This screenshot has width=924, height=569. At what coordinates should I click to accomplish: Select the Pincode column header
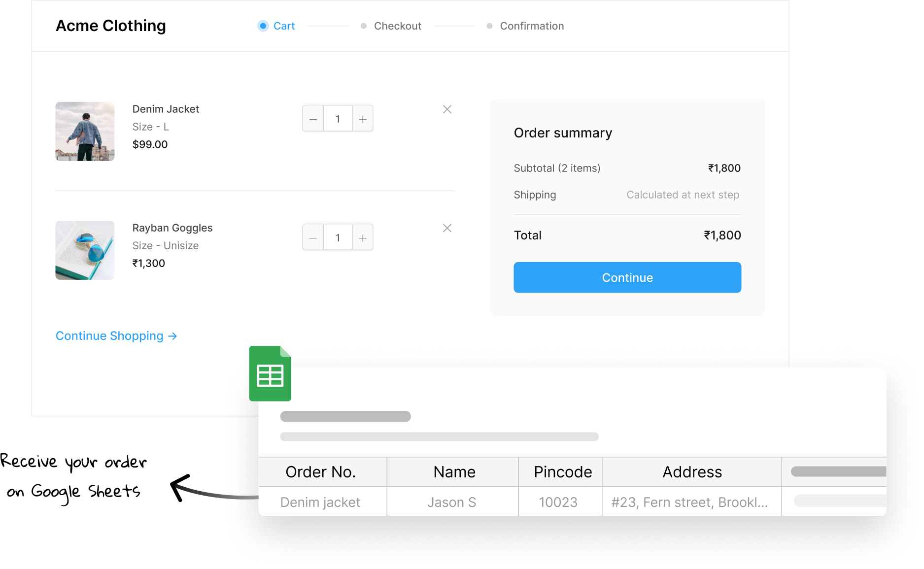click(562, 472)
